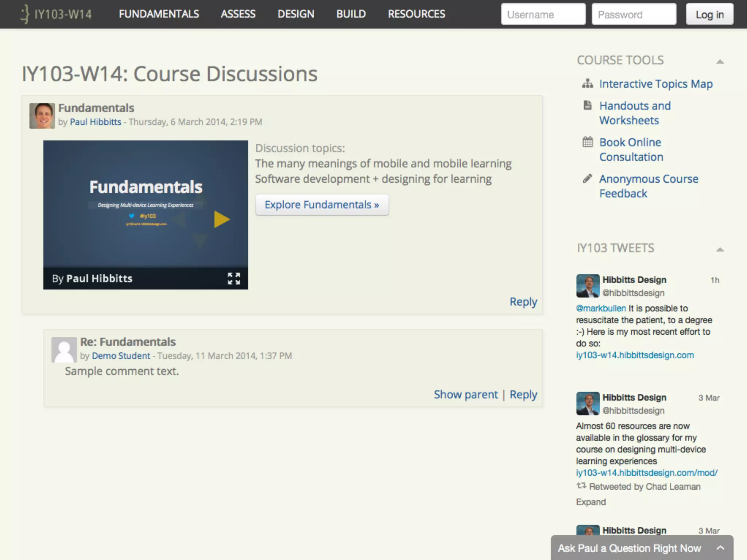Click the Explore Fundamentals button
This screenshot has height=560, width=747.
point(322,205)
